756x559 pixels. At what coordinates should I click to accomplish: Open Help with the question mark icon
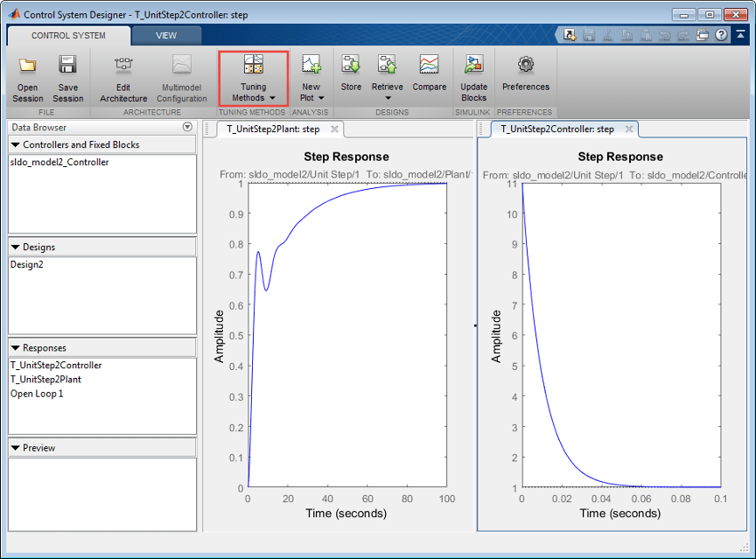point(721,35)
